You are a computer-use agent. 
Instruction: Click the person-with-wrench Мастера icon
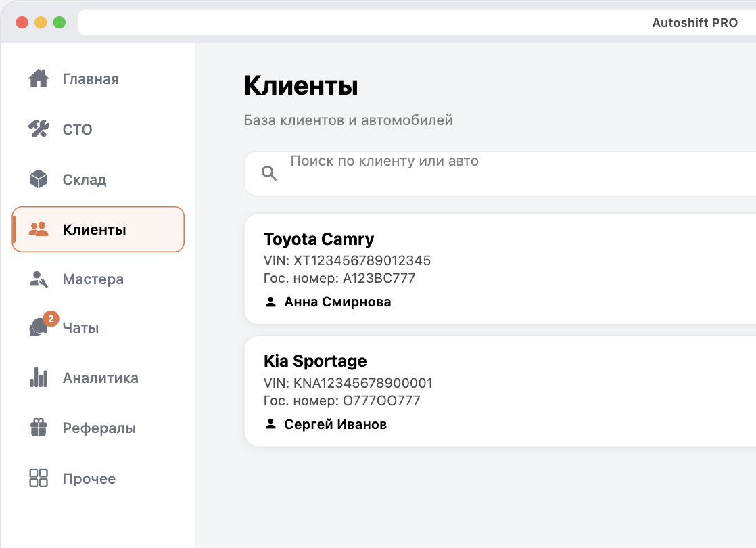(39, 279)
